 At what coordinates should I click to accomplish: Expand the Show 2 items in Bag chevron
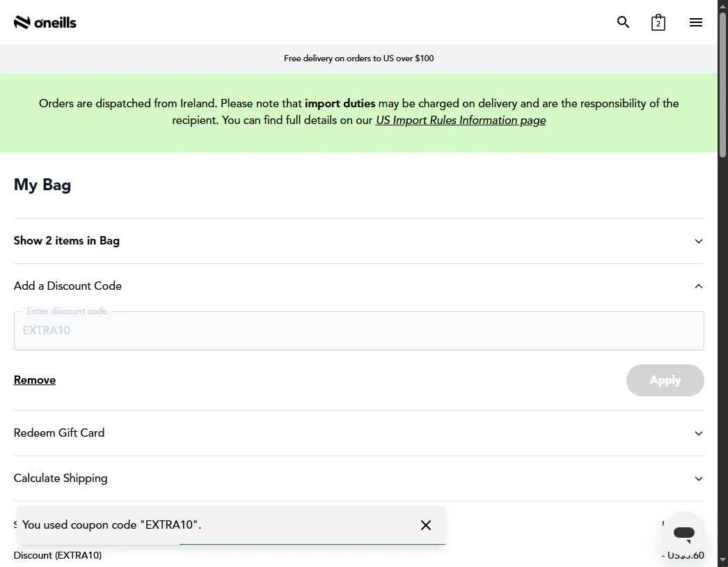tap(698, 241)
